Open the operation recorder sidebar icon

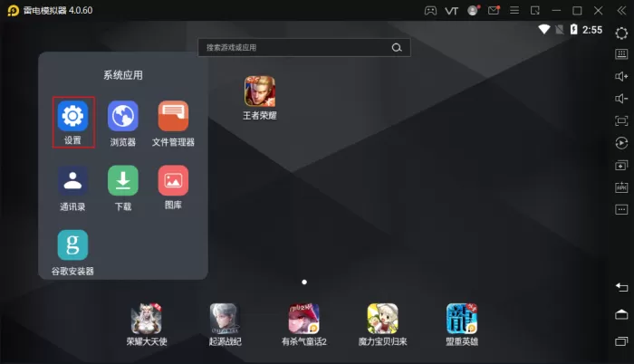[621, 143]
